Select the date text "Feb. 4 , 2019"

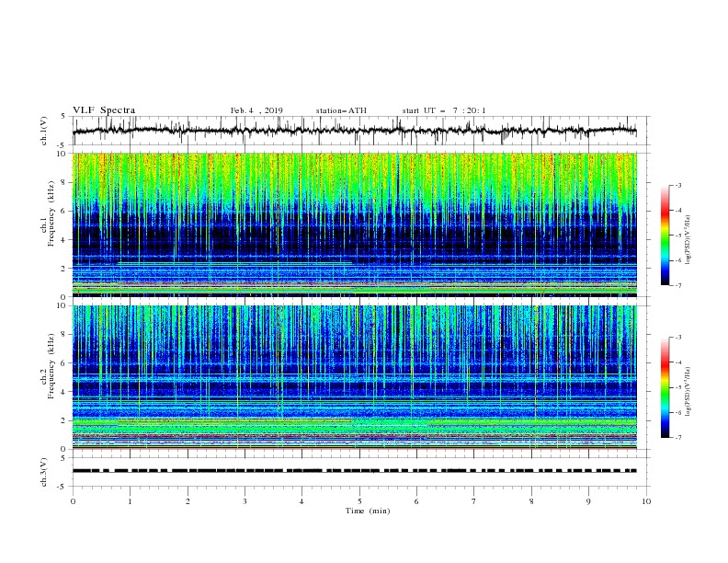point(256,110)
